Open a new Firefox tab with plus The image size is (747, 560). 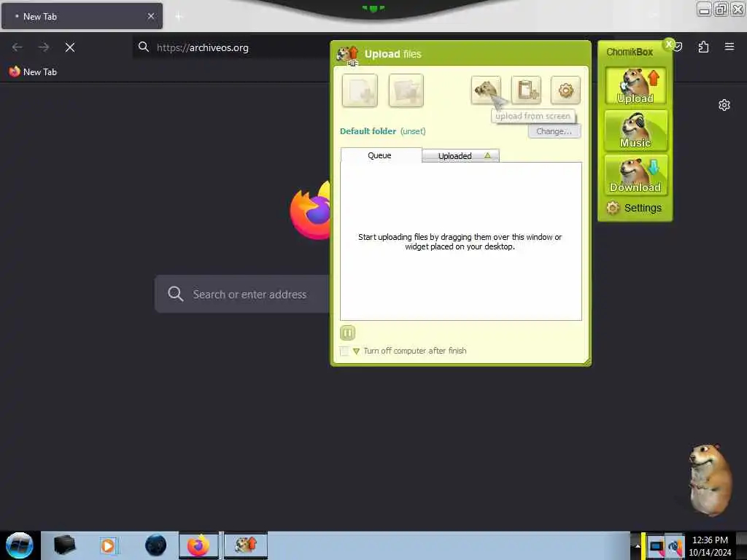pyautogui.click(x=179, y=17)
